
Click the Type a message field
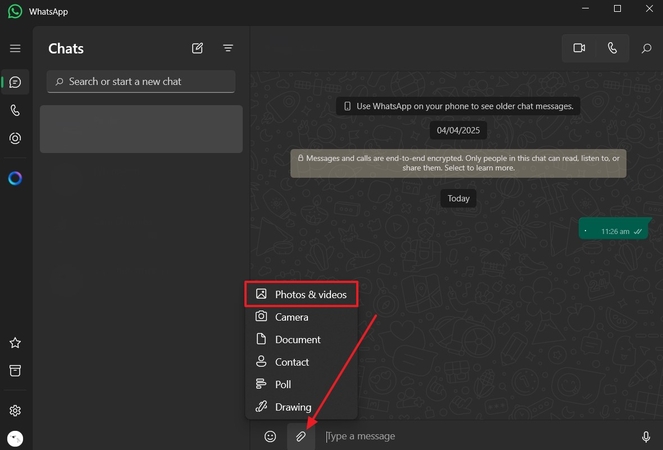click(x=478, y=436)
